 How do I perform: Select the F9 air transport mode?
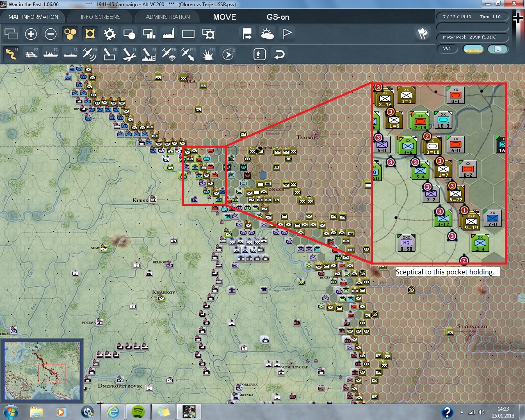coord(169,54)
